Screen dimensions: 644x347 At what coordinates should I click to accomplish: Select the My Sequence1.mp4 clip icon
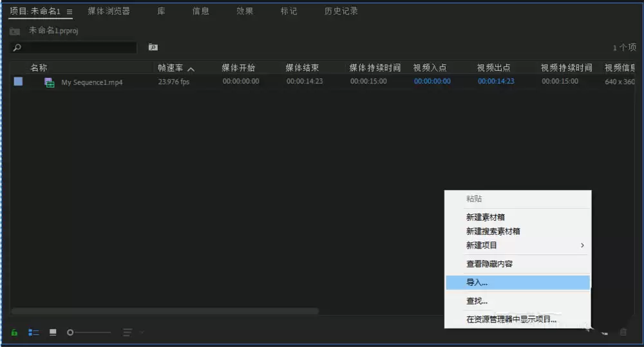pos(50,82)
